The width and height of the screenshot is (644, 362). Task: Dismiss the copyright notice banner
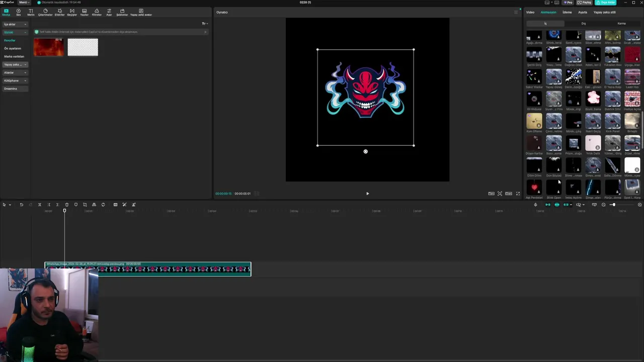(x=205, y=32)
